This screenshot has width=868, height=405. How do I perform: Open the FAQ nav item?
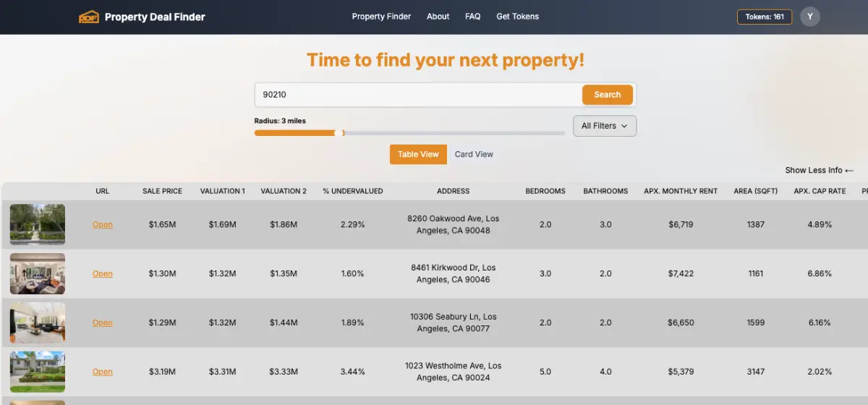[x=472, y=17]
